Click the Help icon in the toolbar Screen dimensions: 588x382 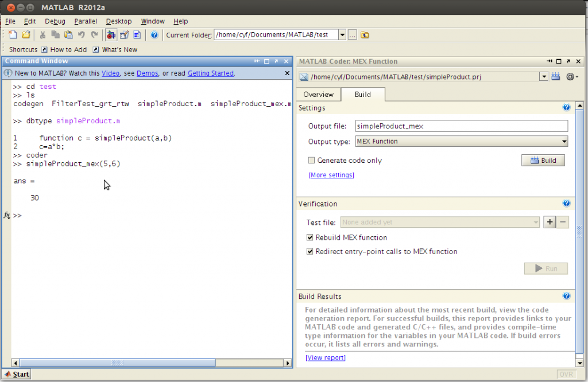pos(154,34)
